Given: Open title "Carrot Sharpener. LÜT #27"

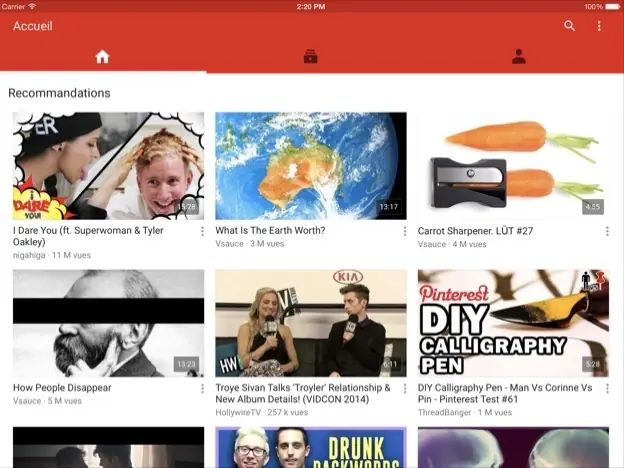Looking at the screenshot, I should coord(475,231).
